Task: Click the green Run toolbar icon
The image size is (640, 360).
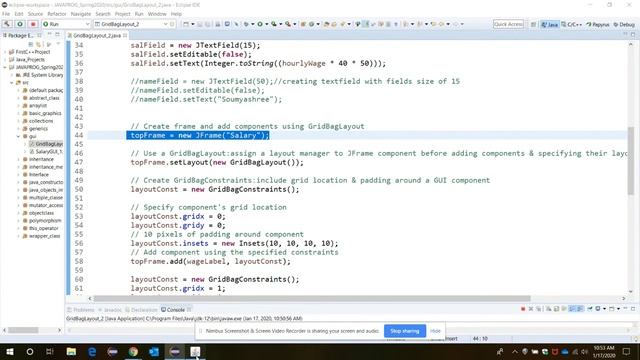Action: 260,24
